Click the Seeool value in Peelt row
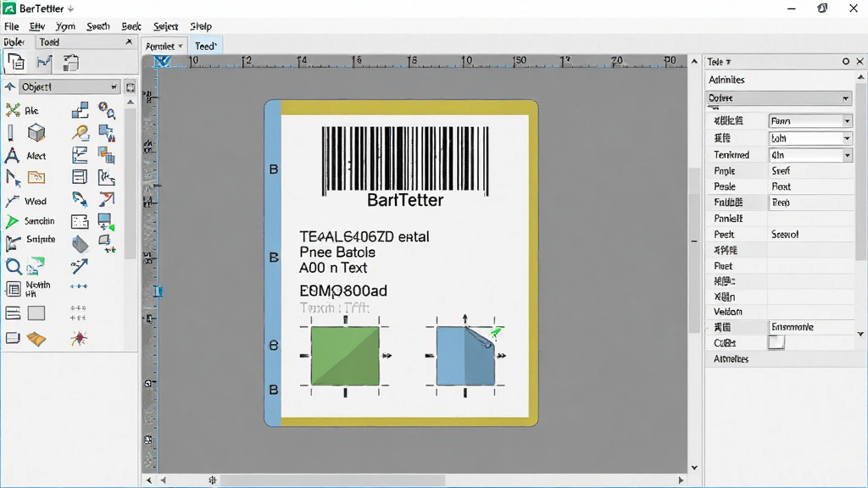 pyautogui.click(x=785, y=235)
